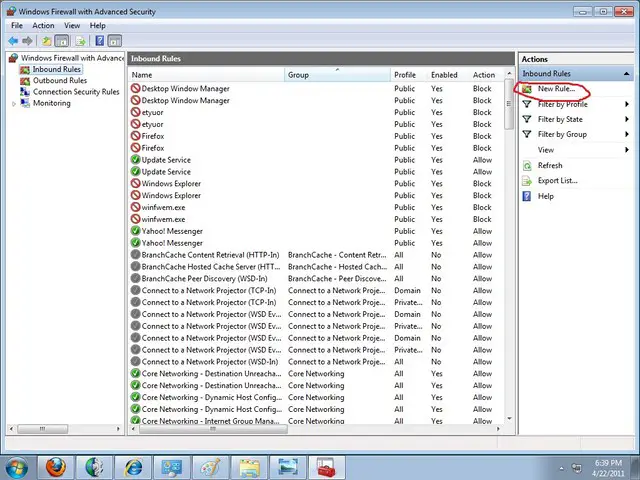The width and height of the screenshot is (640, 480).
Task: Click the Help icon in Actions pane
Action: tap(527, 196)
